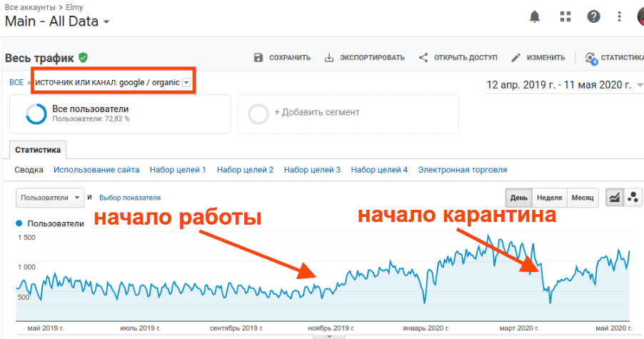This screenshot has width=644, height=339.
Task: Switch chart to line graph view
Action: [x=613, y=198]
